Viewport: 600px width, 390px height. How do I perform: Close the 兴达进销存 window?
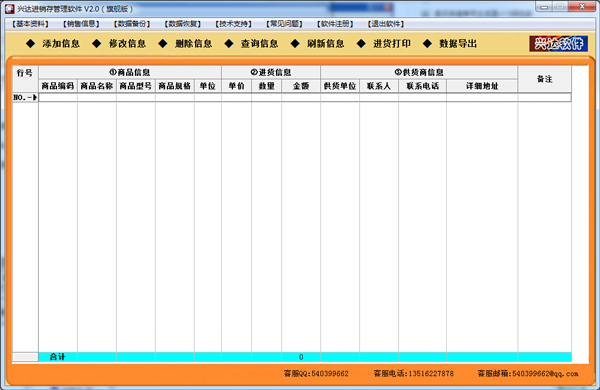click(582, 7)
